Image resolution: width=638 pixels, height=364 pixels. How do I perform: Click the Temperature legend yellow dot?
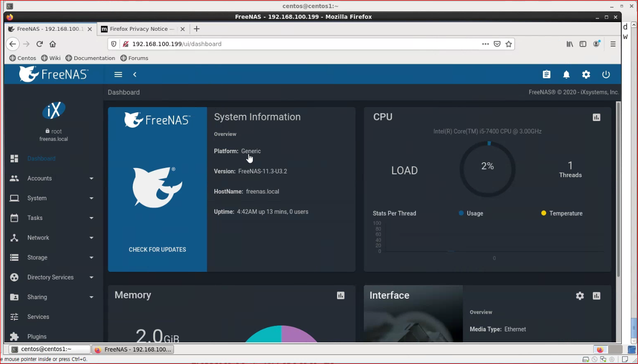544,213
